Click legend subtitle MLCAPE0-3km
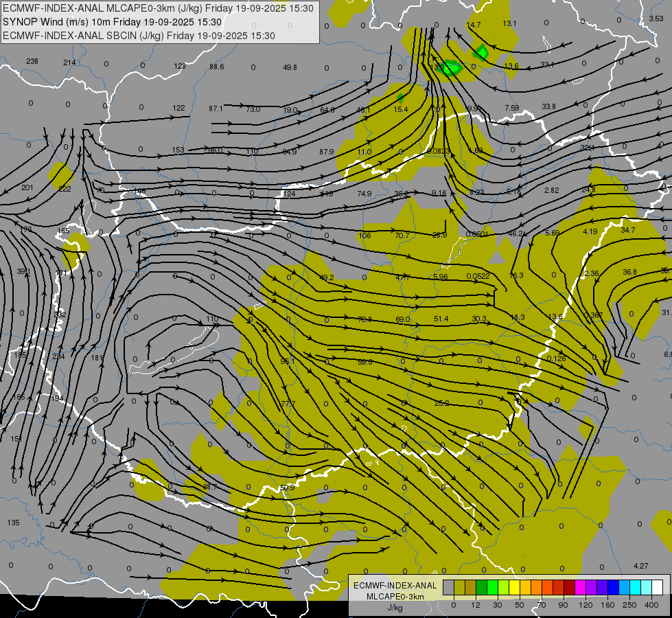 (395, 597)
